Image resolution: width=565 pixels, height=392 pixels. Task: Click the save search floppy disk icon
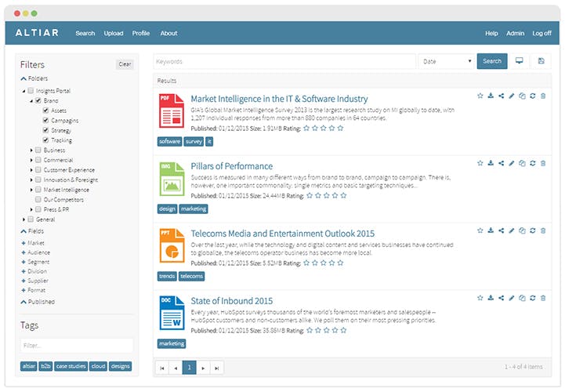[541, 61]
